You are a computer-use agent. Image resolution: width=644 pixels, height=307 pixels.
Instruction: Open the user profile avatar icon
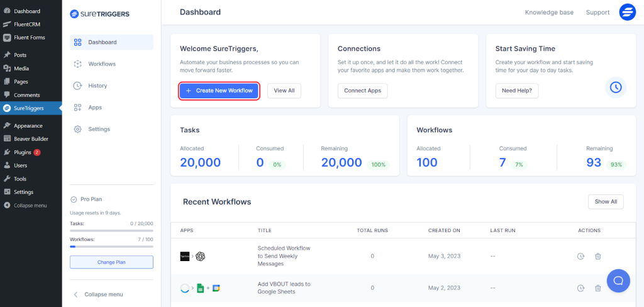tap(627, 13)
